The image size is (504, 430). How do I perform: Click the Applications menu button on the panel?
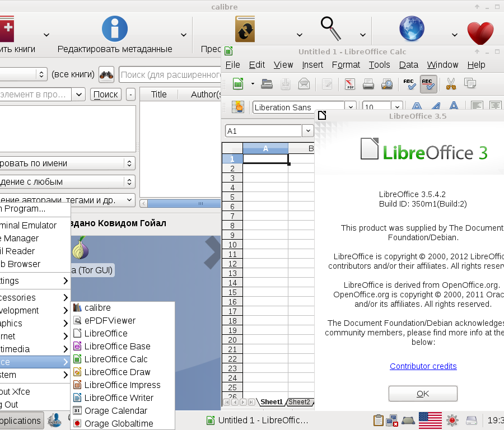21,420
